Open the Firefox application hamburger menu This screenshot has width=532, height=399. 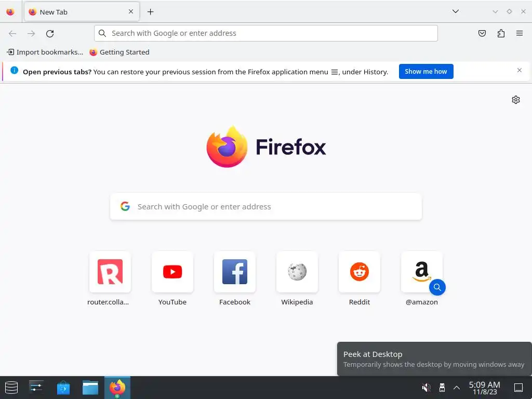click(520, 33)
